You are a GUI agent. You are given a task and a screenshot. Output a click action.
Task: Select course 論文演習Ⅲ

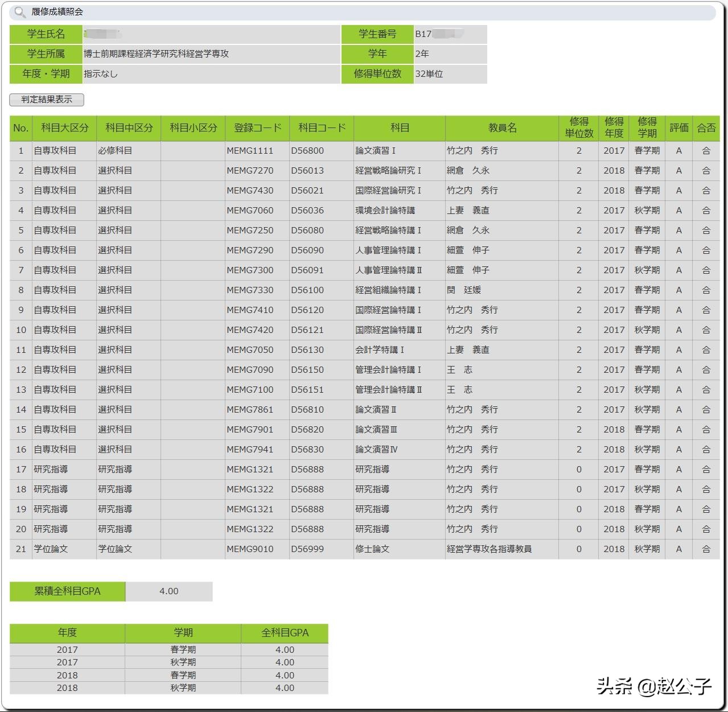pos(376,430)
